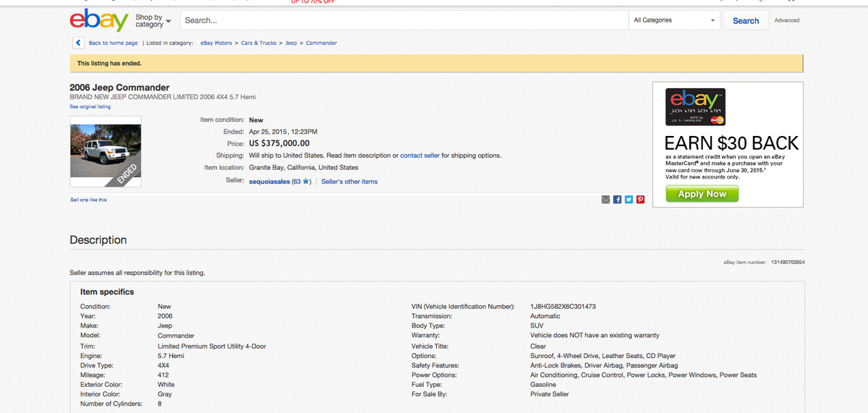Click the Search button

[746, 20]
